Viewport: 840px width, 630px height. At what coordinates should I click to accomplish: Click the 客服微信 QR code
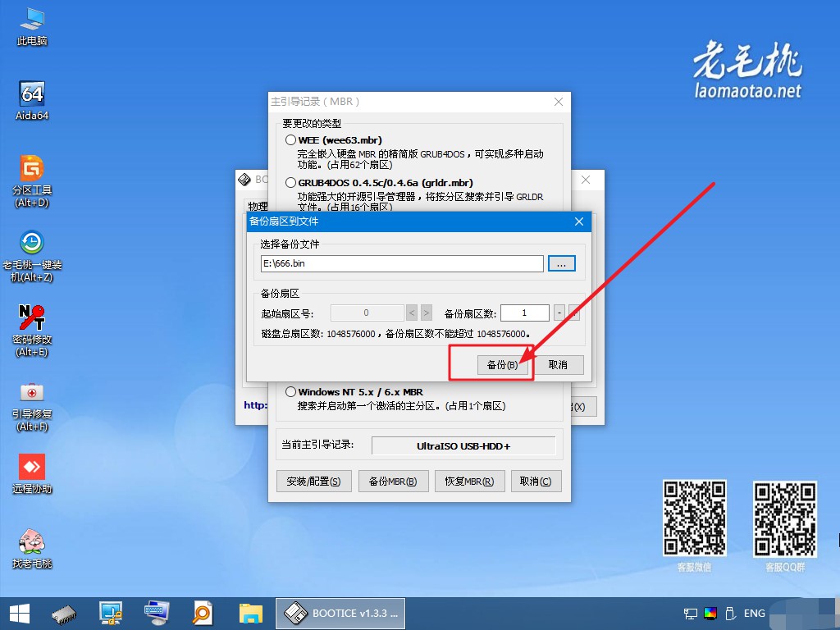point(694,518)
